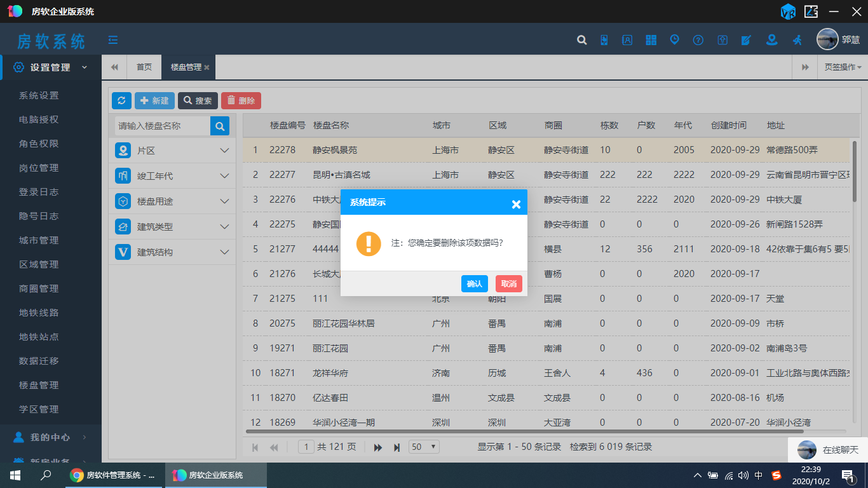Select the 楼盘管理 tab
Viewport: 868px width, 488px height.
pyautogui.click(x=186, y=67)
